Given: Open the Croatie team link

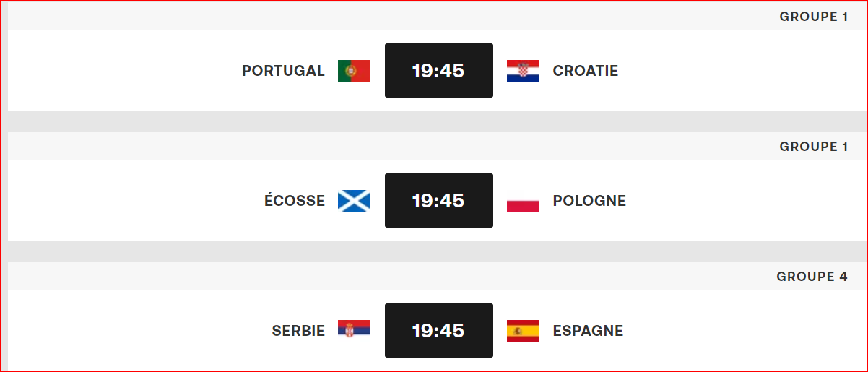Looking at the screenshot, I should [586, 71].
